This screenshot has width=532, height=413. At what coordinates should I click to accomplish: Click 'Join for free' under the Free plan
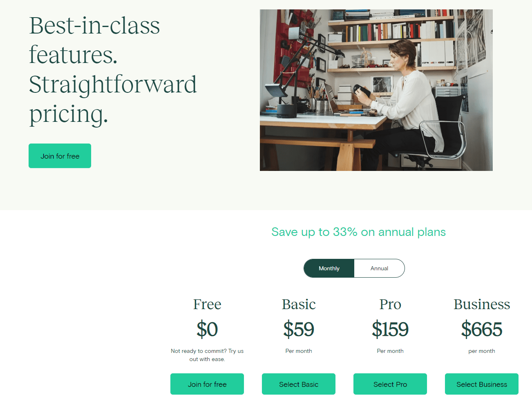pyautogui.click(x=207, y=384)
